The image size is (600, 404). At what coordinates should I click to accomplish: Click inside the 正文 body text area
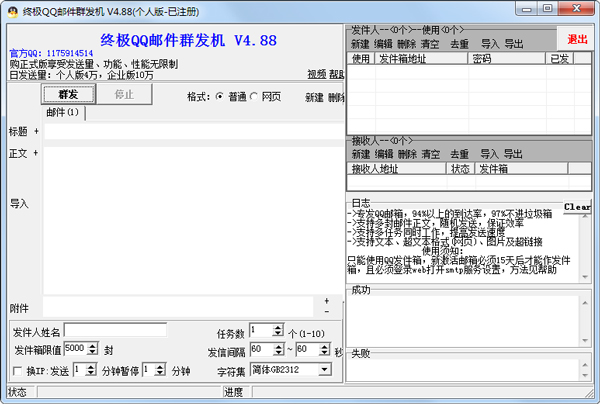[194, 220]
